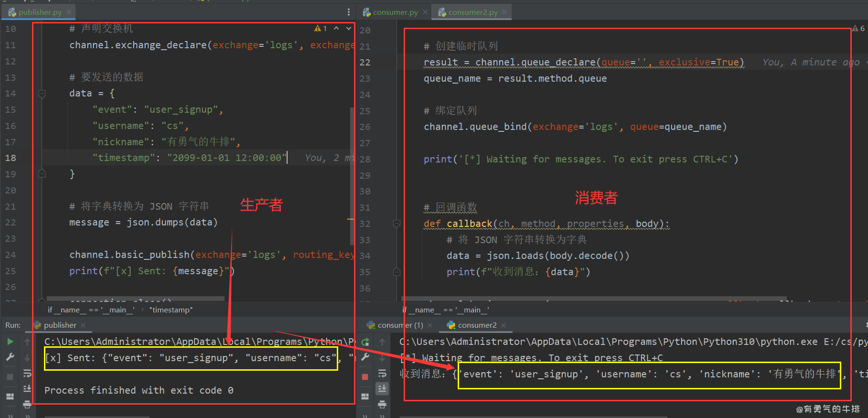Click 'if __name__ == '__main__'' breadcrumb in publisher editor
Viewport: 868px width, 418px height.
91,310
